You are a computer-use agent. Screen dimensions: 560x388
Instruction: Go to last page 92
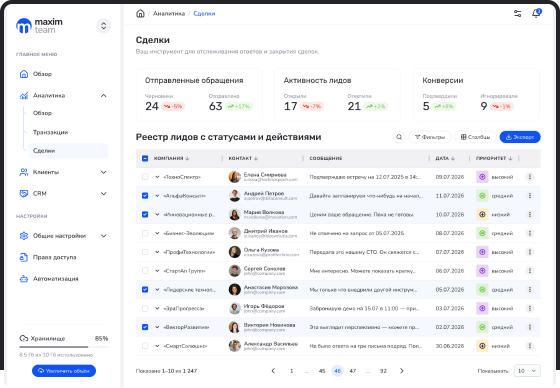[383, 371]
